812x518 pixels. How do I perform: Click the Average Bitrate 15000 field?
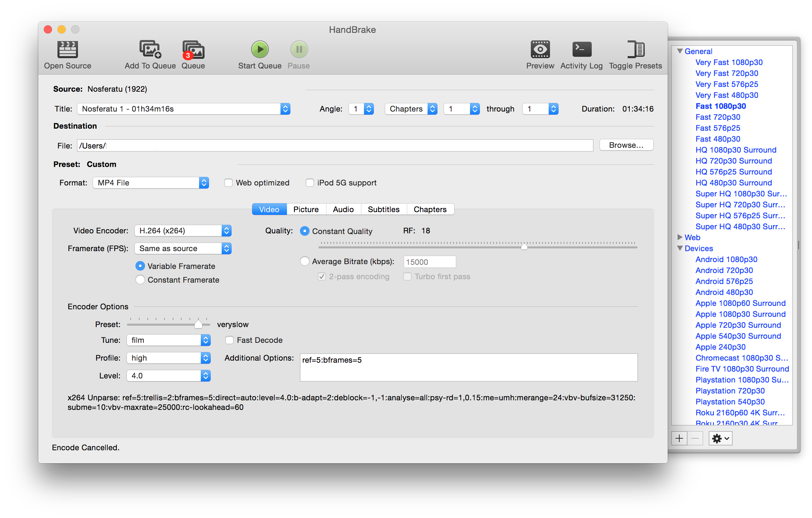(x=430, y=262)
